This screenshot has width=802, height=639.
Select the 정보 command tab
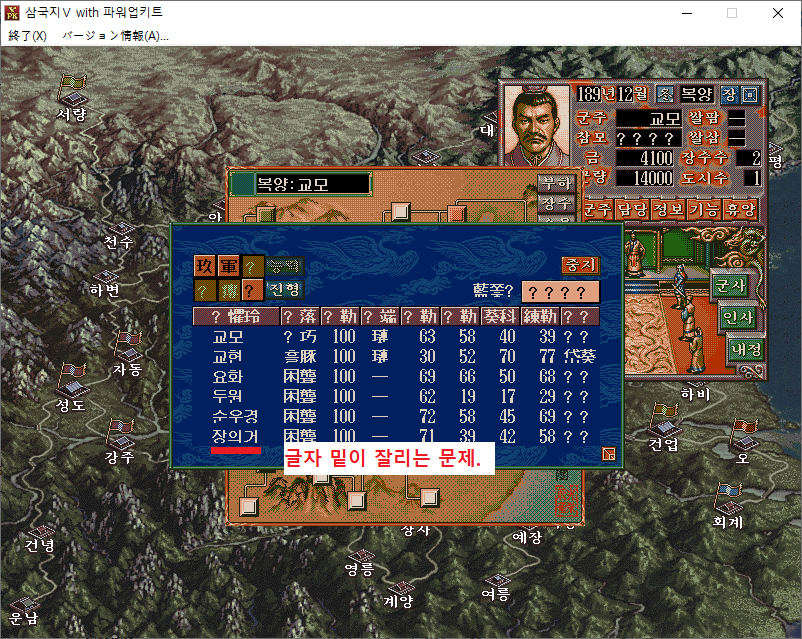click(669, 209)
